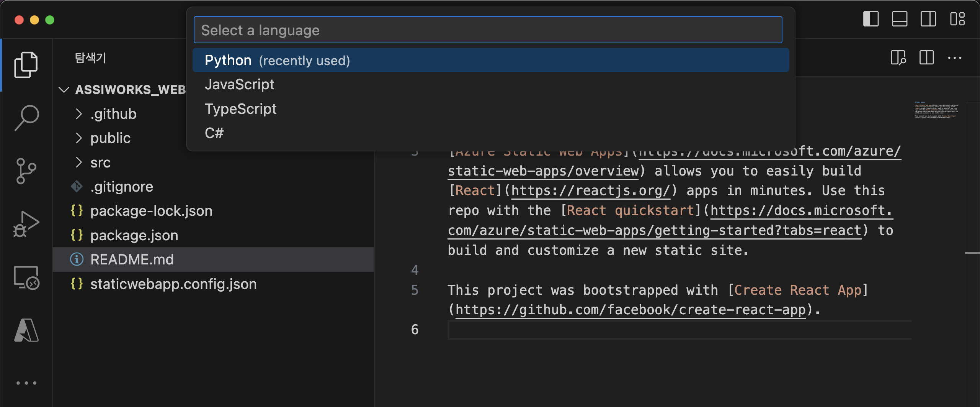Open the reactjs.org link in the editor
Image resolution: width=980 pixels, height=407 pixels.
point(590,190)
